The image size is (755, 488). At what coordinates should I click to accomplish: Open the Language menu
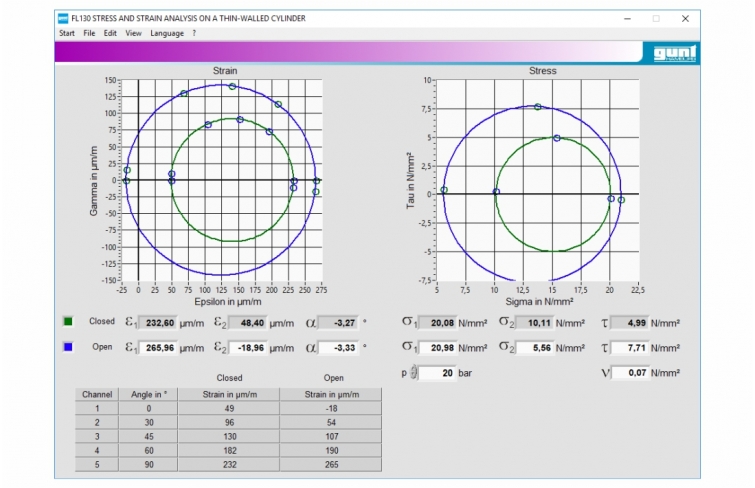pyautogui.click(x=167, y=33)
